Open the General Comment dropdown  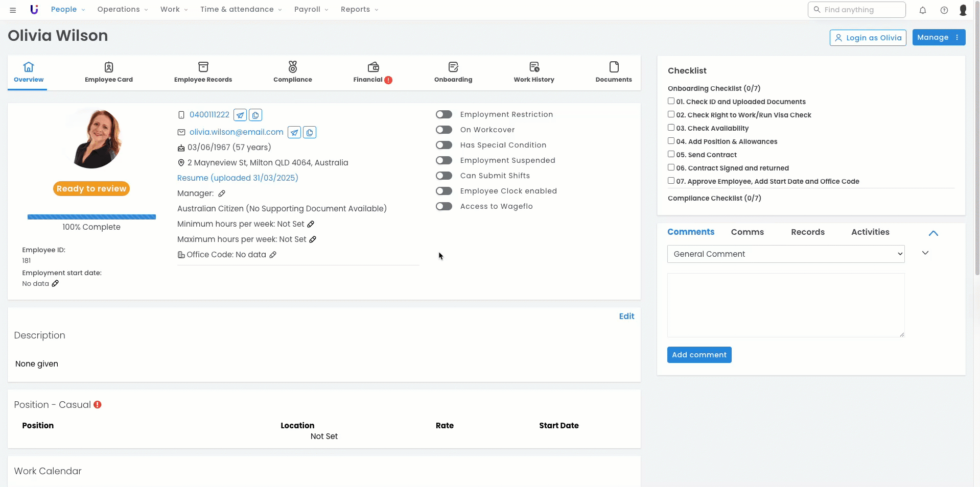[x=785, y=254]
